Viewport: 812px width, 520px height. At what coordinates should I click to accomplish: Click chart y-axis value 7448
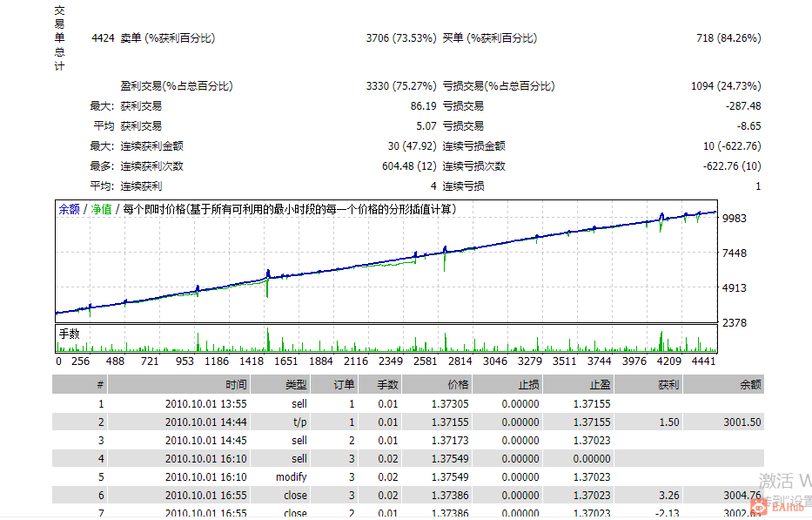[x=735, y=253]
